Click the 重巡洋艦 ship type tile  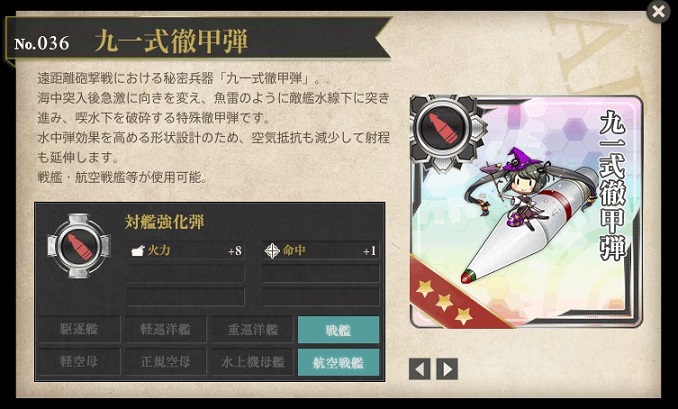[x=253, y=329]
